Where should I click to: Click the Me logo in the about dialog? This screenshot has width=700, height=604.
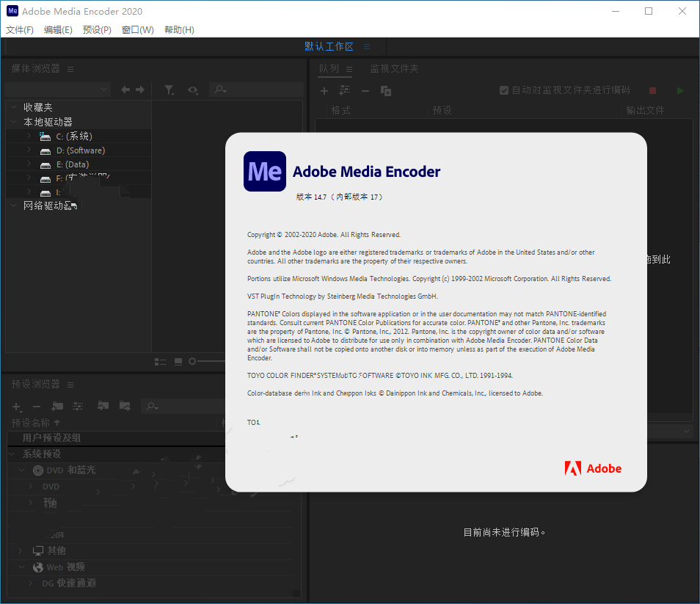pos(265,172)
